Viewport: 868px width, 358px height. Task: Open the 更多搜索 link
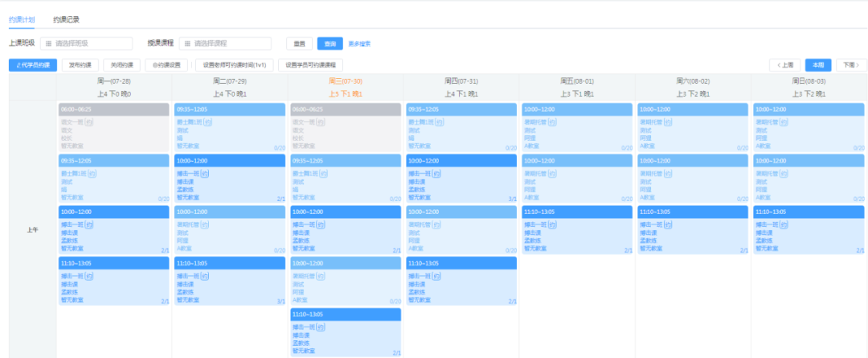[x=360, y=43]
